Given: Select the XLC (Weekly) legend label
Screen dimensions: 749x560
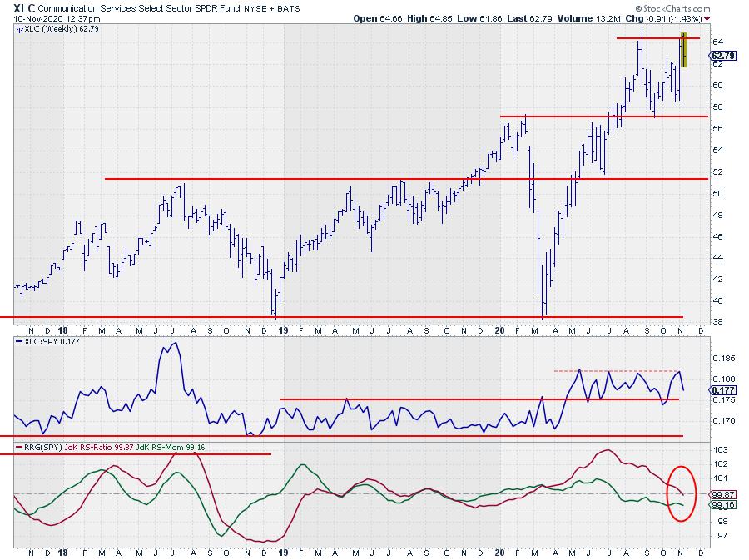Looking at the screenshot, I should point(56,28).
